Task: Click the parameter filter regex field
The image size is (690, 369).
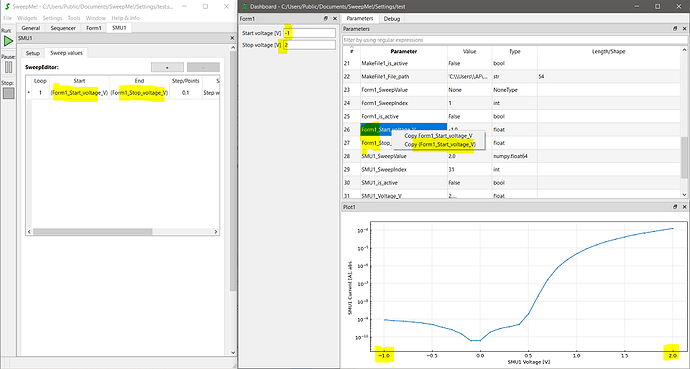Action: (x=515, y=40)
